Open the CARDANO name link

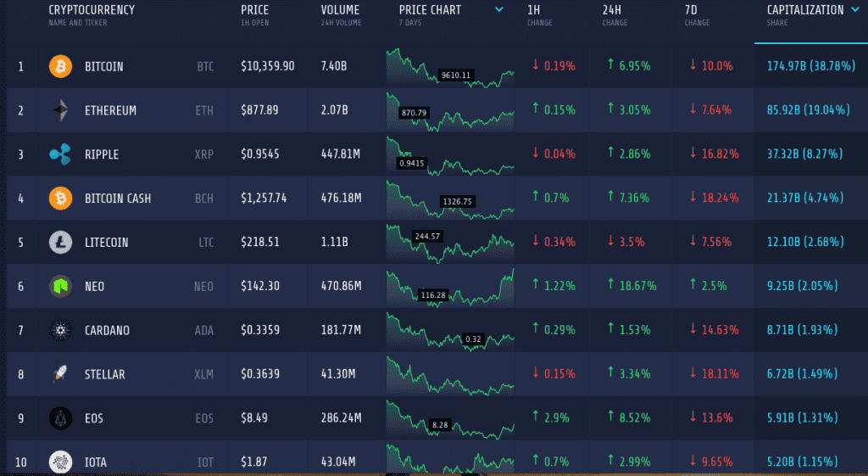click(x=107, y=330)
